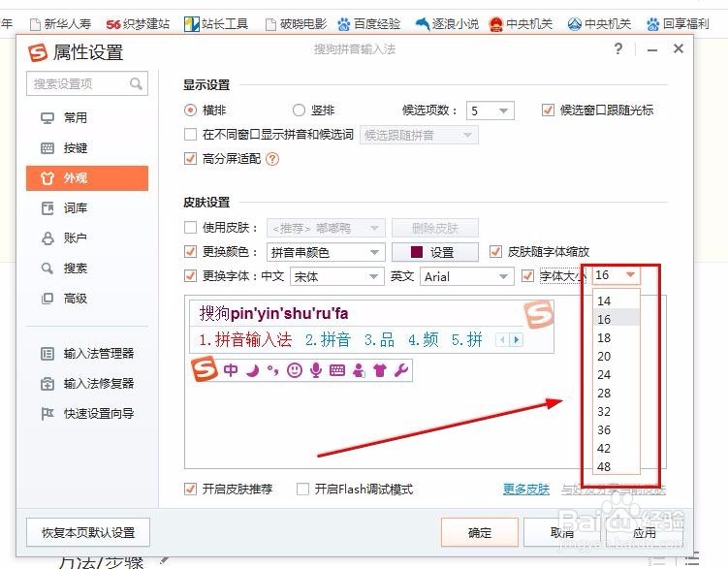The width and height of the screenshot is (728, 569).
Task: Click 恢复本页默认设置 button
Action: pos(88,532)
